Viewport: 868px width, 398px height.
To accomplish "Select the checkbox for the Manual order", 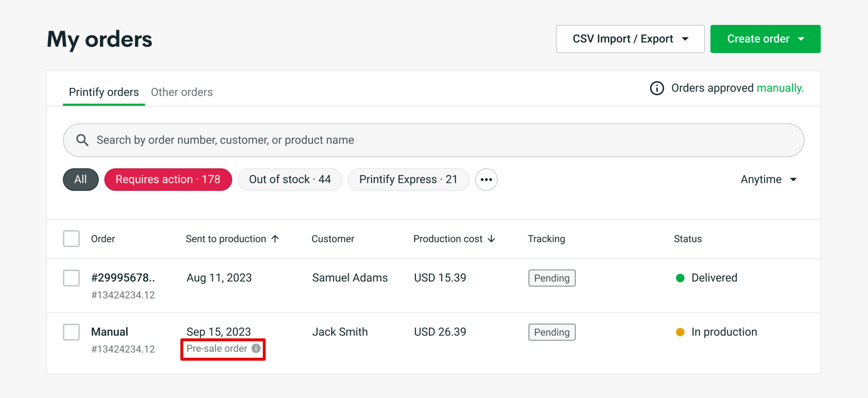I will (x=71, y=332).
